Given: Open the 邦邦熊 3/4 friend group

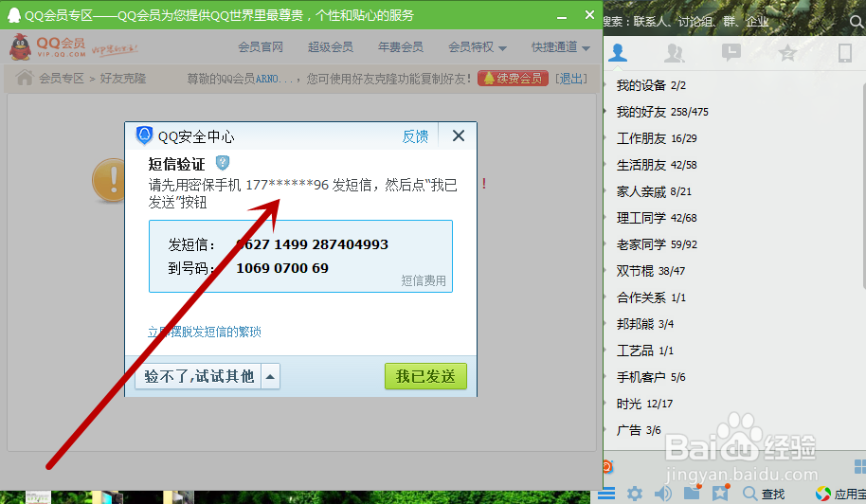Looking at the screenshot, I should pyautogui.click(x=645, y=324).
